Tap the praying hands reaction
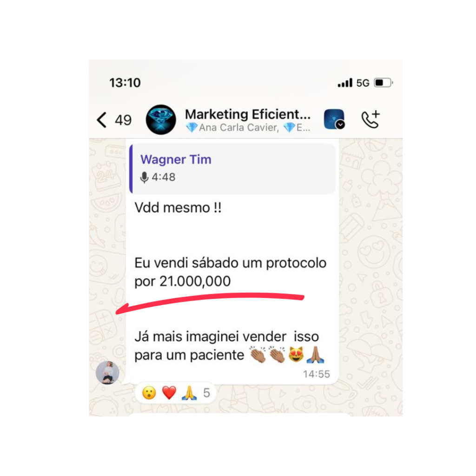The width and height of the screenshot is (476, 476). pos(189,393)
